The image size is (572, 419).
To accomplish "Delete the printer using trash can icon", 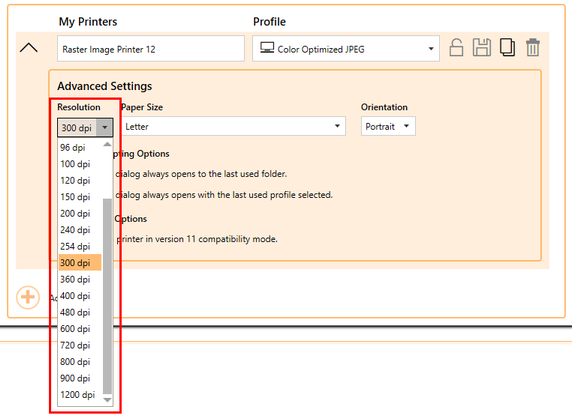I will pos(533,47).
